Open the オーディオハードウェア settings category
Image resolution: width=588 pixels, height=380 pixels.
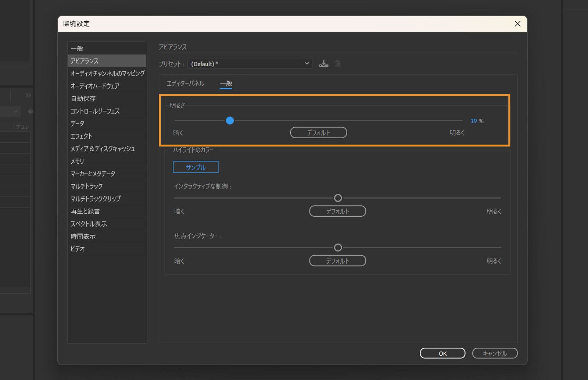95,86
